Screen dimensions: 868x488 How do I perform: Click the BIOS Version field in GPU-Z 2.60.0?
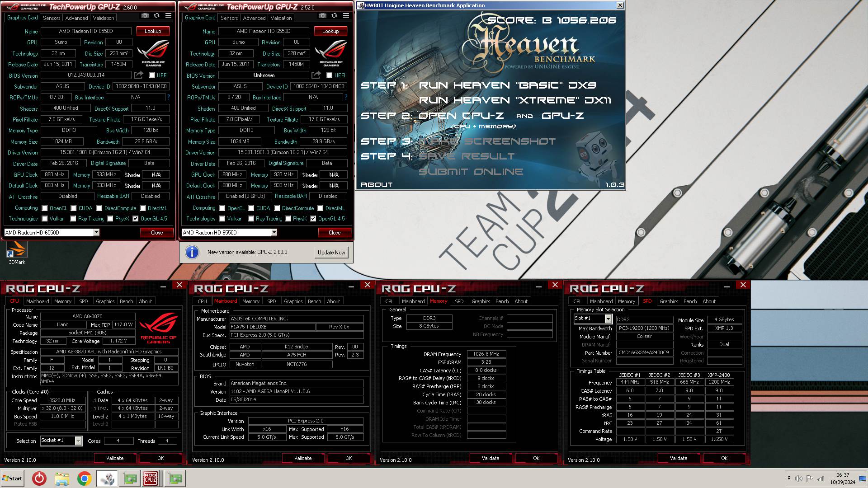[86, 75]
